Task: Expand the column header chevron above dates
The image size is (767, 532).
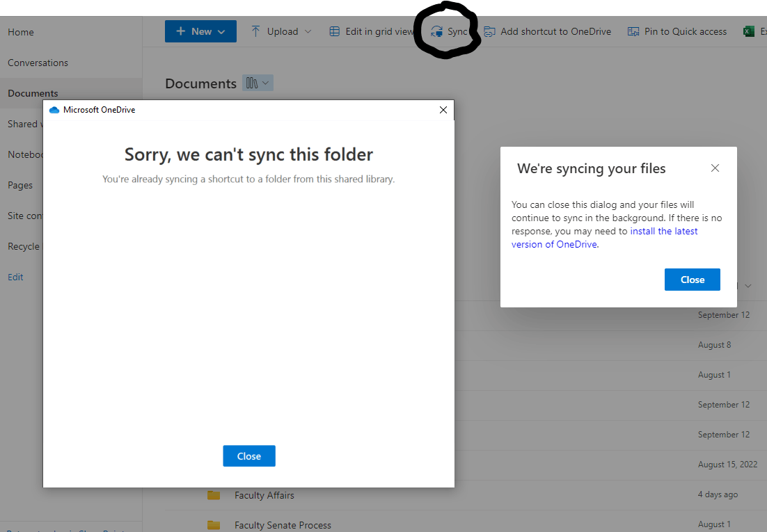Action: pyautogui.click(x=748, y=286)
